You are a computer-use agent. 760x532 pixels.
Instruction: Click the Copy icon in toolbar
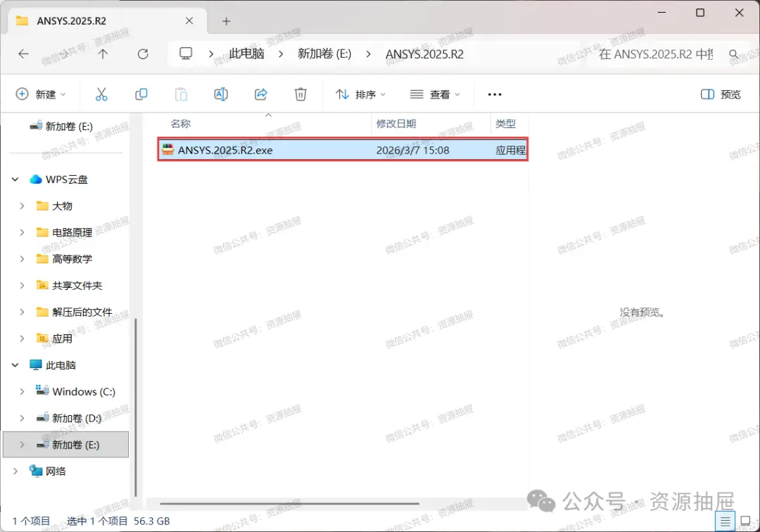tap(141, 94)
